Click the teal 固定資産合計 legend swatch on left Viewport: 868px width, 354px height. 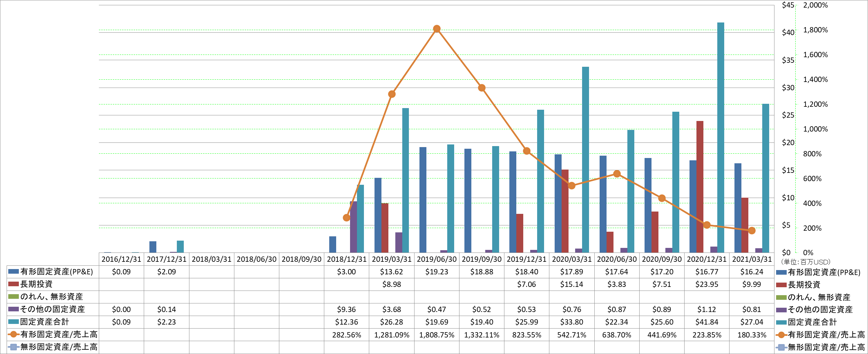pyautogui.click(x=13, y=322)
